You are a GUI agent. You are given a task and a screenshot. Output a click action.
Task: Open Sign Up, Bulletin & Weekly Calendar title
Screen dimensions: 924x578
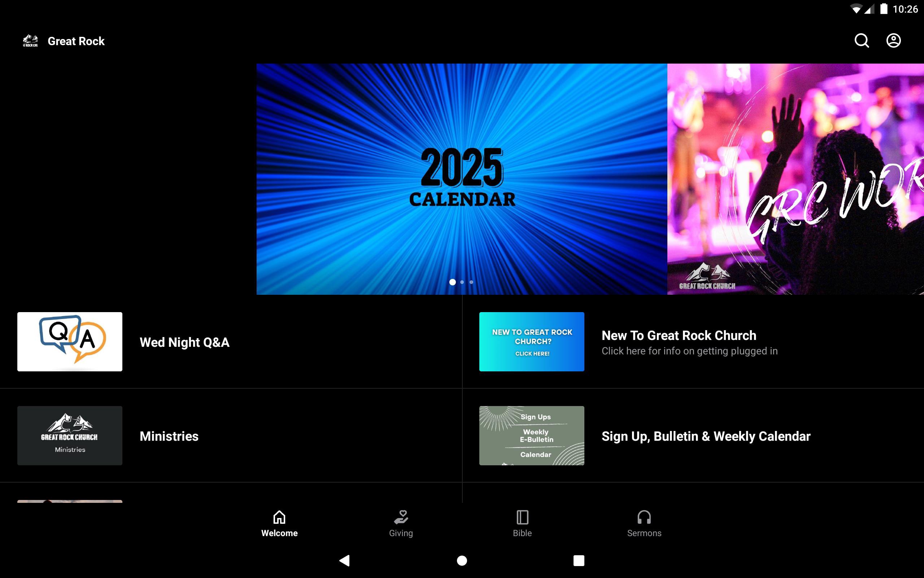[x=706, y=436]
